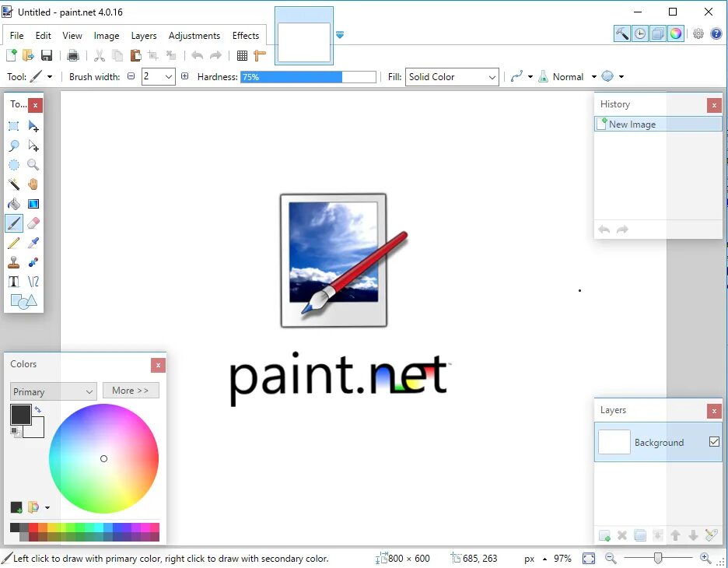Click the zoom to window icon
The height and width of the screenshot is (568, 728).
[x=589, y=558]
